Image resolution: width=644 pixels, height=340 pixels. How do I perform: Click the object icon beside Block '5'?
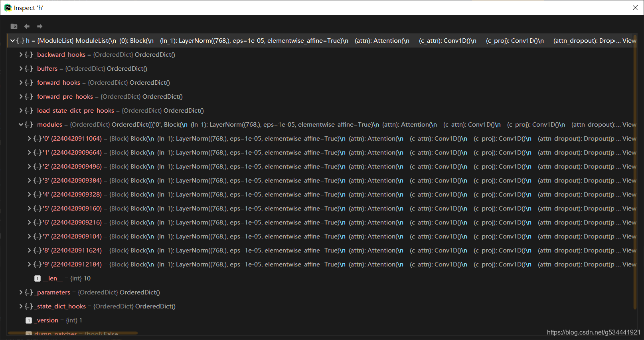(37, 209)
